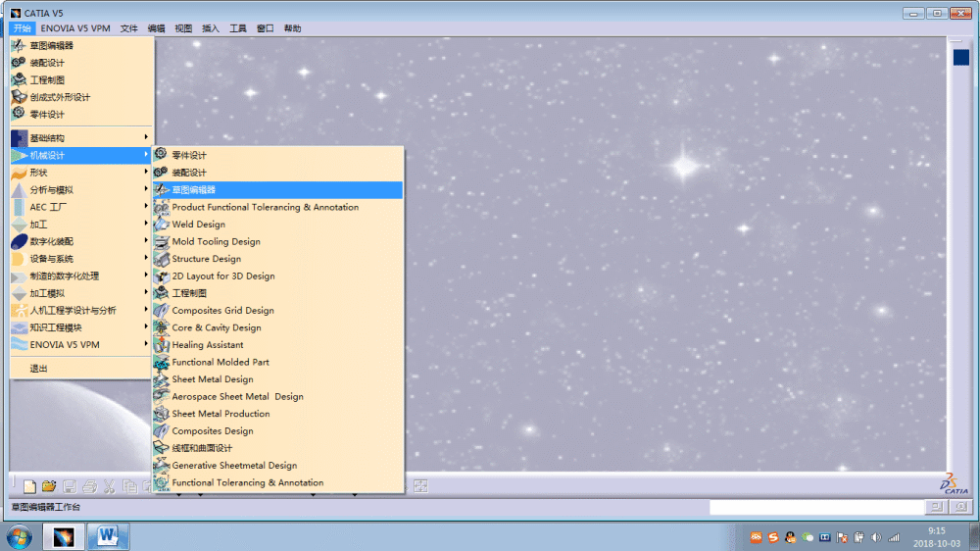This screenshot has height=551, width=980.
Task: Click the Copy toolbar icon
Action: pos(129,486)
